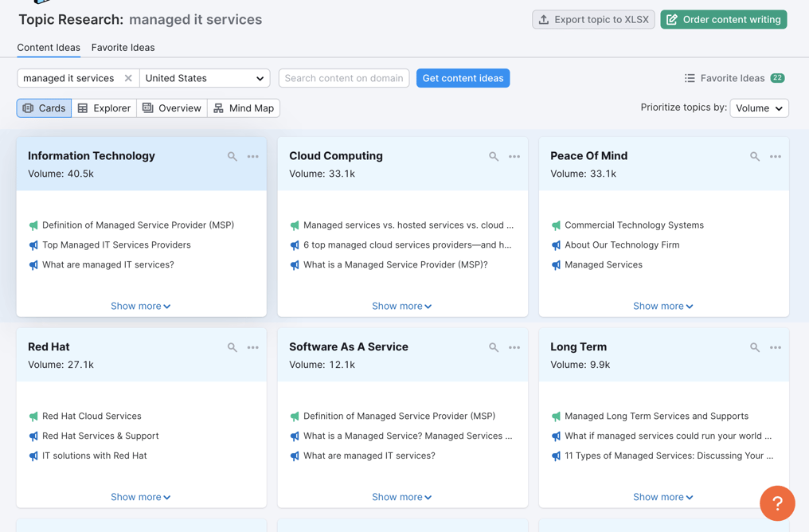The height and width of the screenshot is (532, 809).
Task: Click the Information Technology card title
Action: (x=92, y=156)
